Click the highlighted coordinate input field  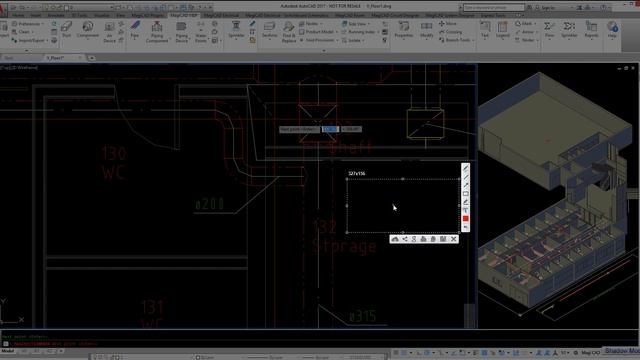pyautogui.click(x=330, y=129)
